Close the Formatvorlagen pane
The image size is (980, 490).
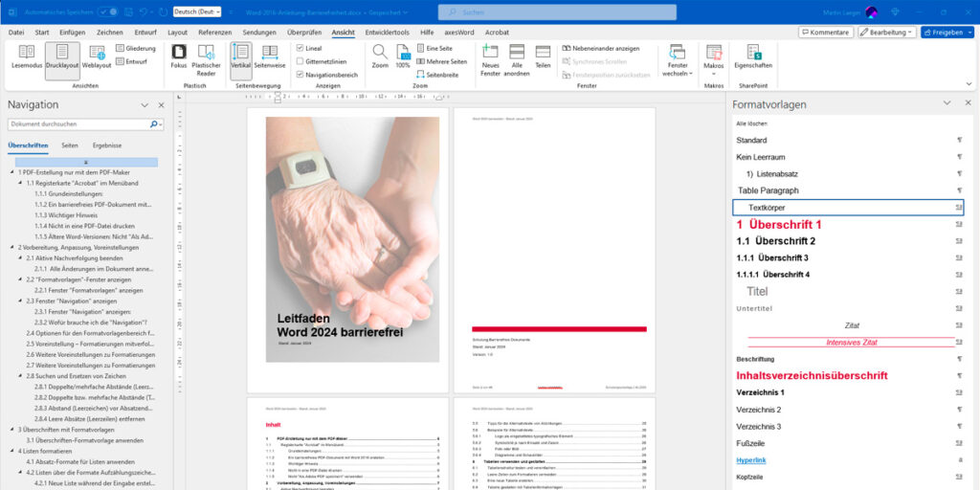pos(969,103)
